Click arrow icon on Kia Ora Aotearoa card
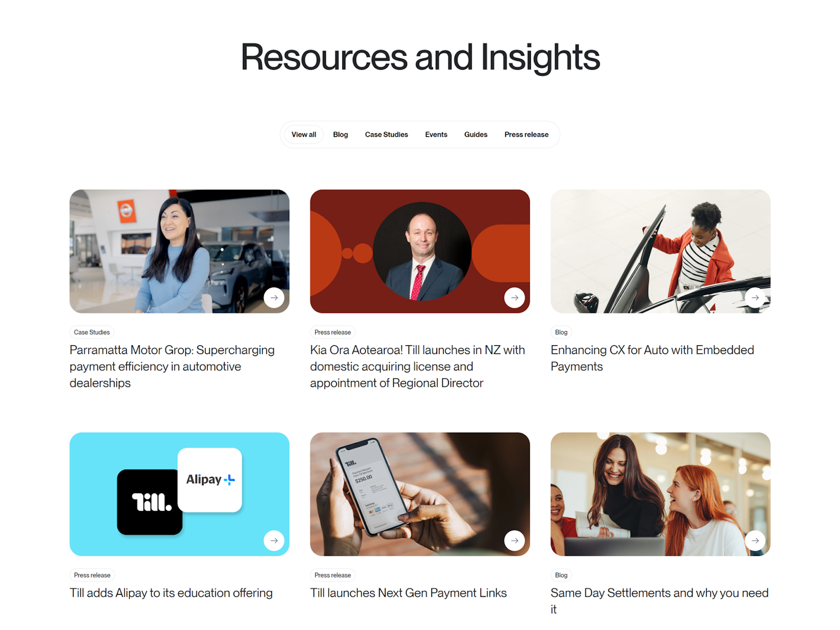Image resolution: width=840 pixels, height=630 pixels. pos(514,298)
